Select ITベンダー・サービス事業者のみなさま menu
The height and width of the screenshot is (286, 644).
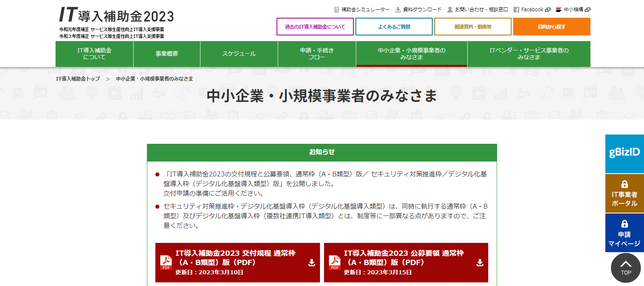coord(529,54)
